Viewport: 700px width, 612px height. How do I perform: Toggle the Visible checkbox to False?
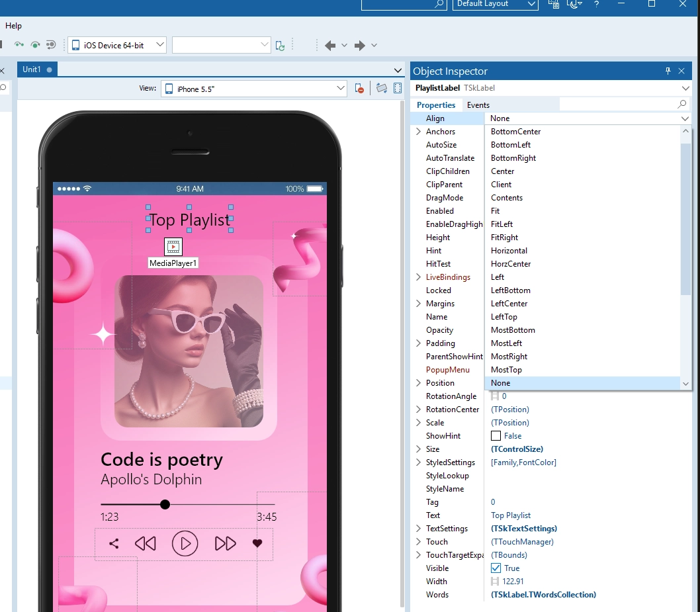tap(496, 568)
